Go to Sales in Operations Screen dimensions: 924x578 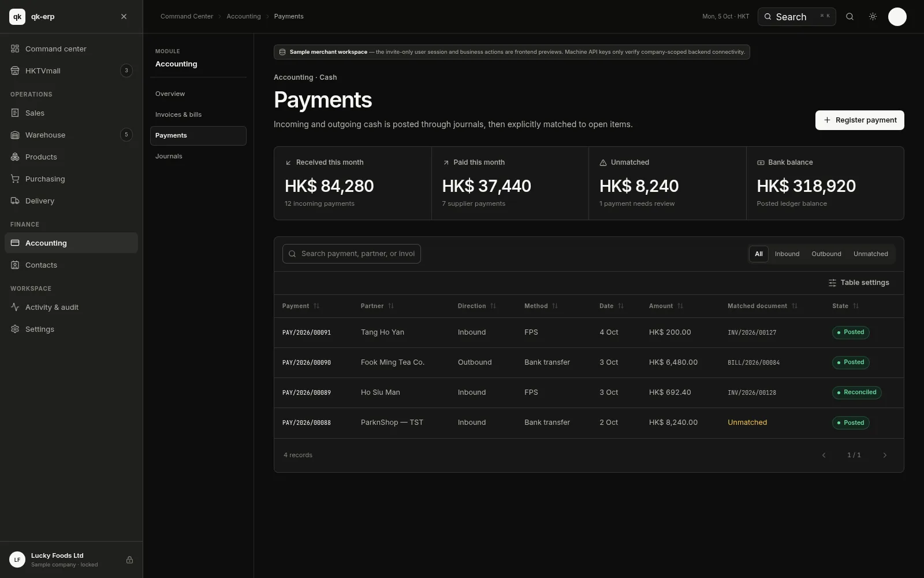click(x=71, y=113)
